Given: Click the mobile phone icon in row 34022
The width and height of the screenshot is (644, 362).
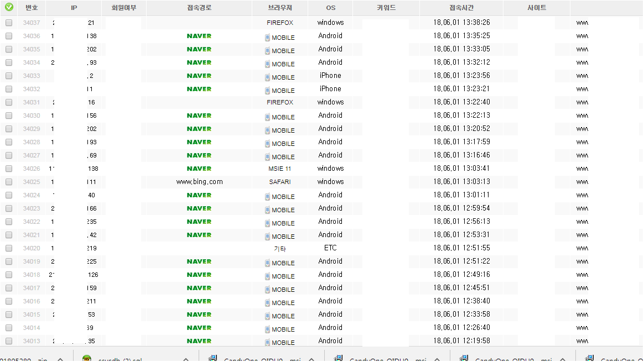Looking at the screenshot, I should coord(267,223).
